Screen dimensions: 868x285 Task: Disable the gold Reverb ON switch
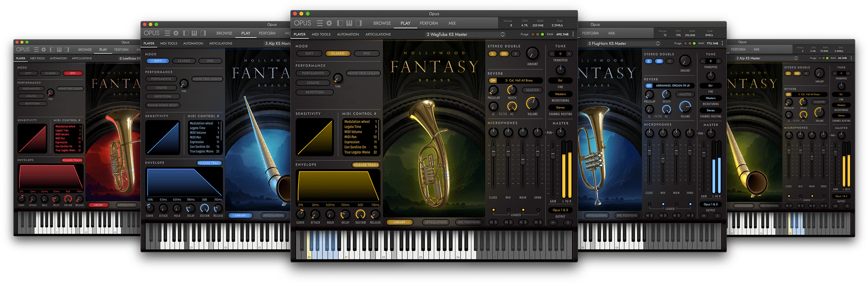coord(493,80)
